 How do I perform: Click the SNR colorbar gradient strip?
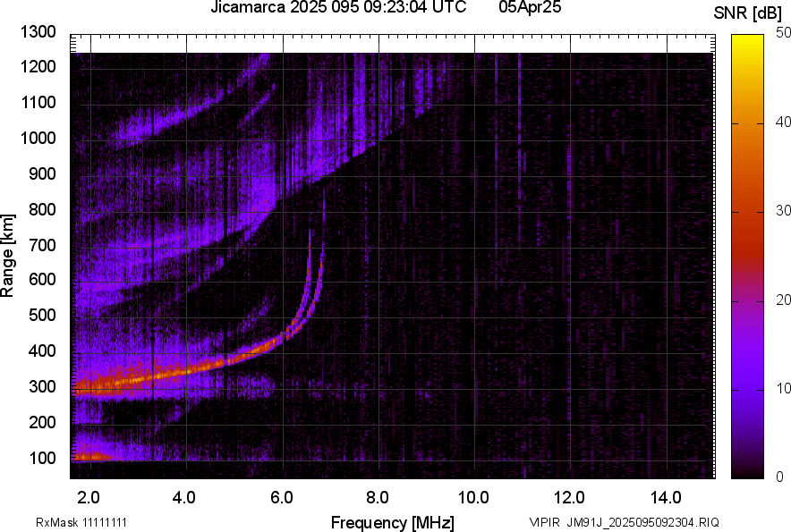tap(747, 257)
